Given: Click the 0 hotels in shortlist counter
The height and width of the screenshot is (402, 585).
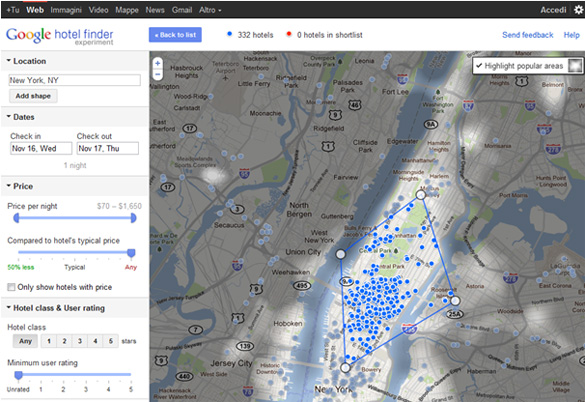Looking at the screenshot, I should coord(324,35).
